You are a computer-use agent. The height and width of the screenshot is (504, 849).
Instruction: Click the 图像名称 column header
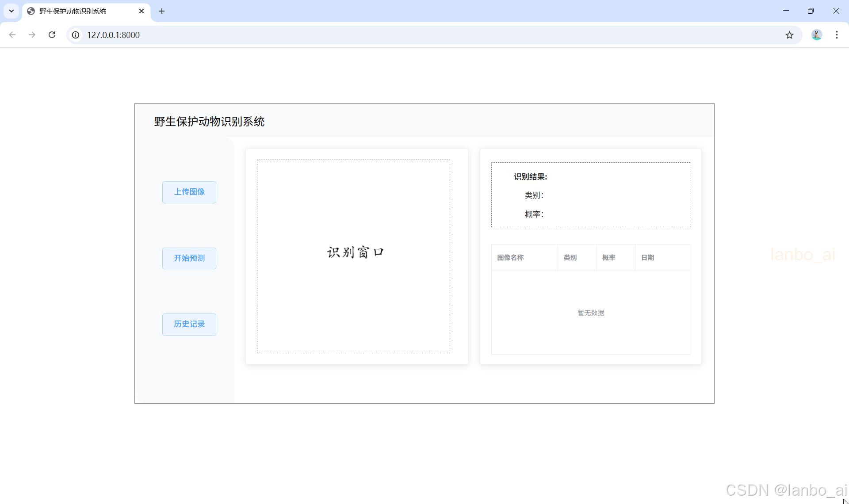(x=510, y=257)
